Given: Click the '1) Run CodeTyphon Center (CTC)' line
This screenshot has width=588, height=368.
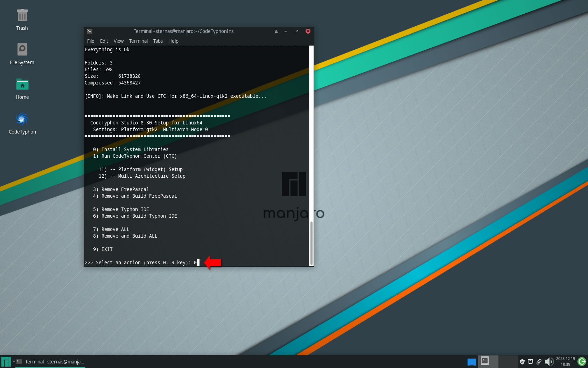Looking at the screenshot, I should [135, 156].
